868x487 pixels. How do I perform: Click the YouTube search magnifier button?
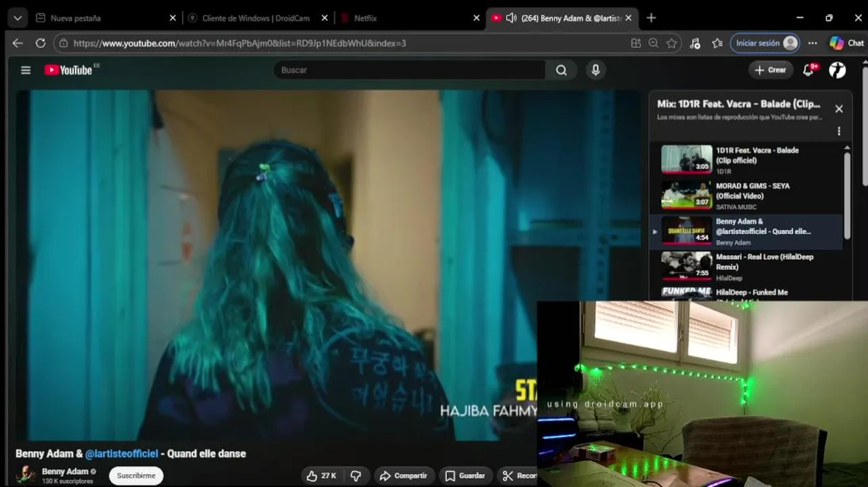(561, 70)
